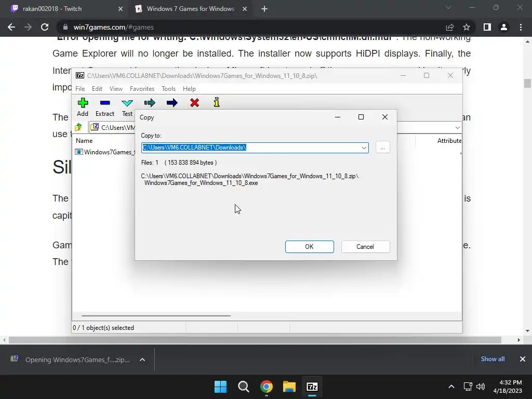Click the browser forward arrow
The image size is (532, 399).
coord(28,27)
